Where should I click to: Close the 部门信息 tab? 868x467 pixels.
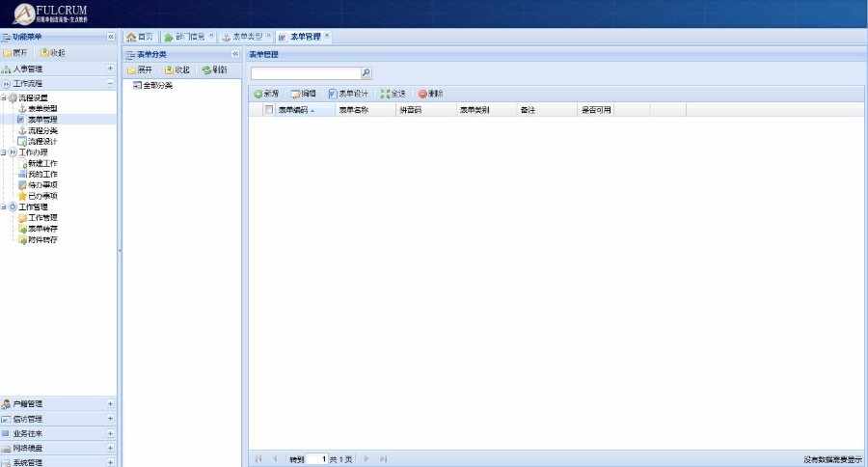point(211,36)
